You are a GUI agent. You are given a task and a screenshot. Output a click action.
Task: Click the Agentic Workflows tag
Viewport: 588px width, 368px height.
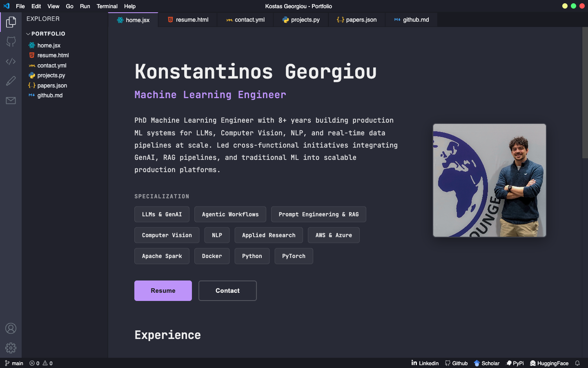coord(230,214)
